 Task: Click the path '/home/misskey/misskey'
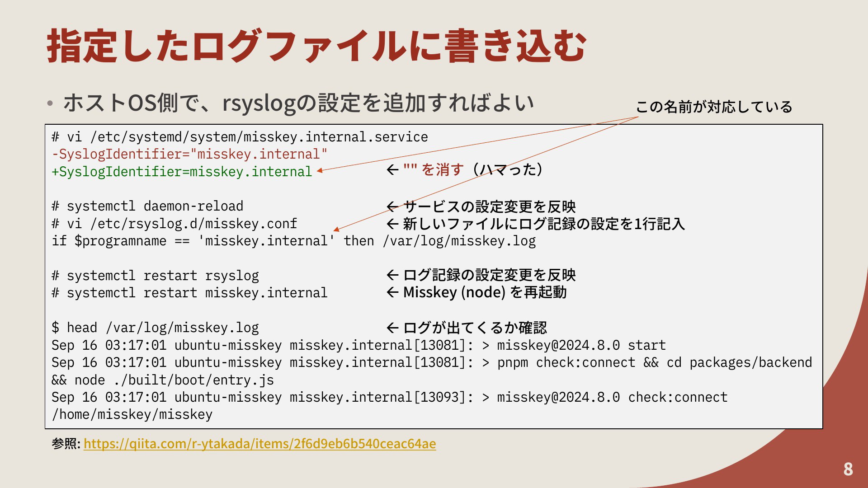132,414
